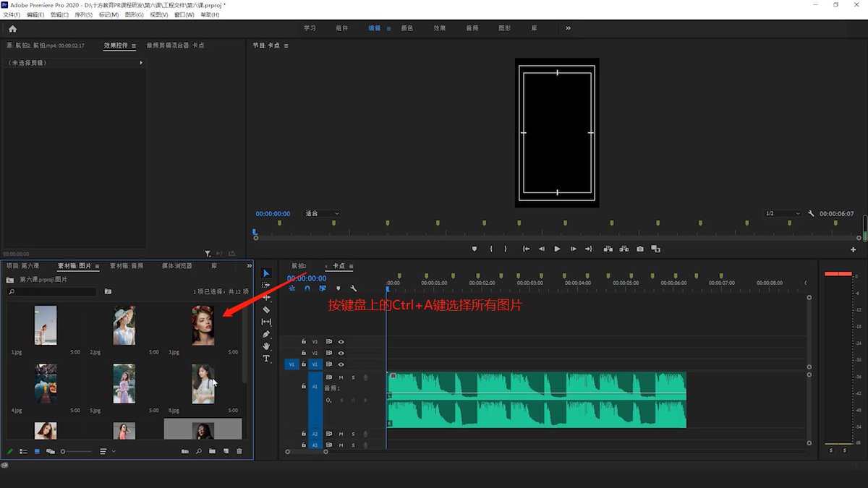The height and width of the screenshot is (488, 868).
Task: Play the program monitor sequence
Action: (x=557, y=249)
